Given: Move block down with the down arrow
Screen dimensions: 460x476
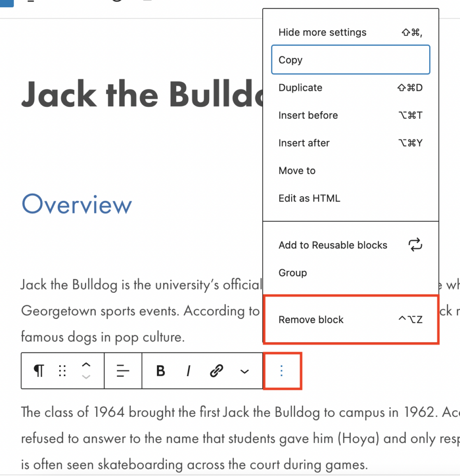Looking at the screenshot, I should [x=86, y=377].
